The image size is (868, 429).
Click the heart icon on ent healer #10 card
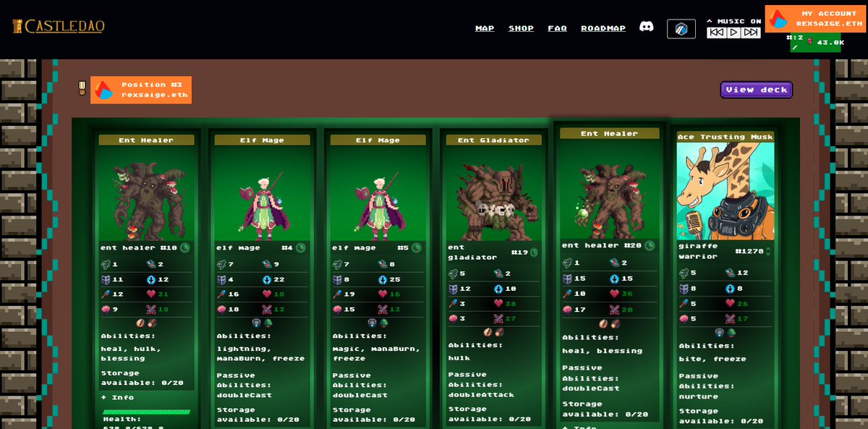click(x=151, y=294)
